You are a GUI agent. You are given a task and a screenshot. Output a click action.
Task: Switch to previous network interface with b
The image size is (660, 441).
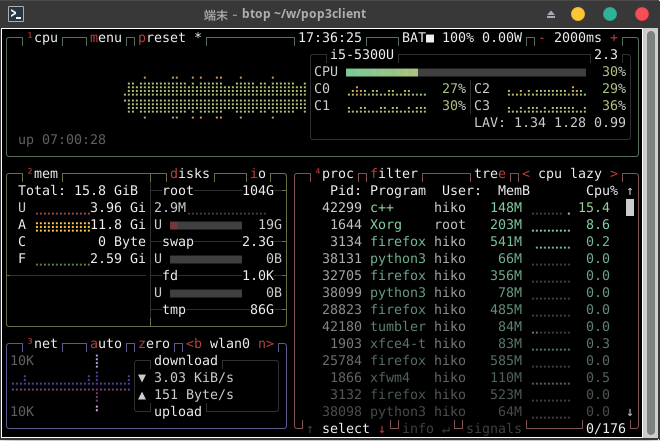pos(194,343)
